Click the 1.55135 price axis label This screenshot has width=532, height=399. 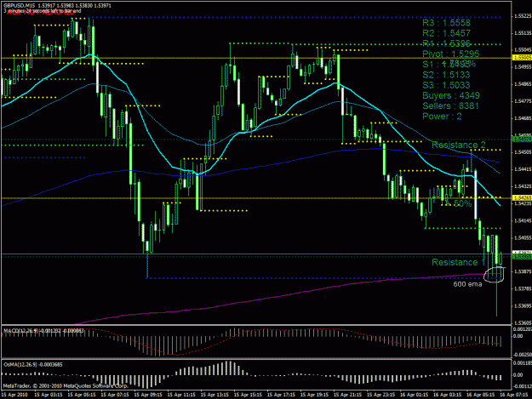point(523,33)
